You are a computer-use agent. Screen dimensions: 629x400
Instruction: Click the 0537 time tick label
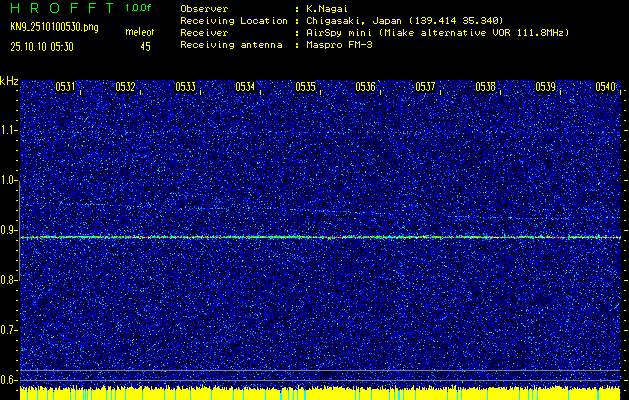coord(425,87)
